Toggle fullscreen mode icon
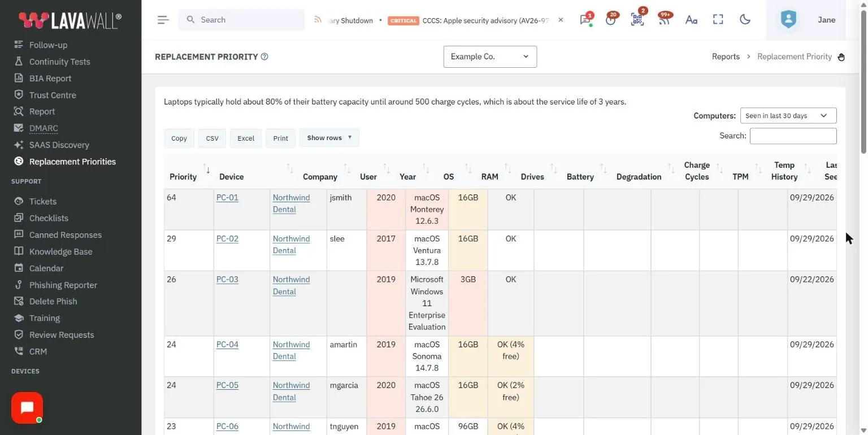 pos(718,20)
